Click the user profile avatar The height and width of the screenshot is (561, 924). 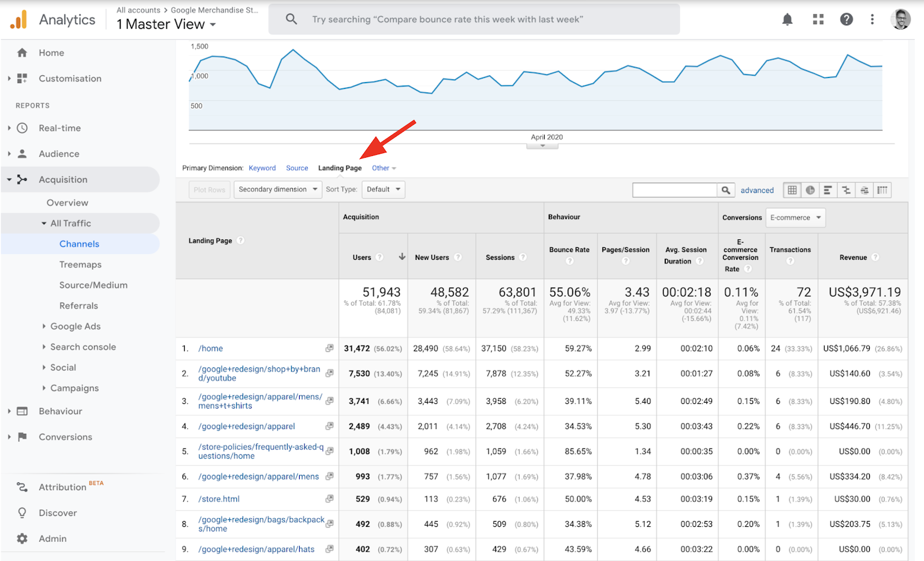tap(901, 19)
